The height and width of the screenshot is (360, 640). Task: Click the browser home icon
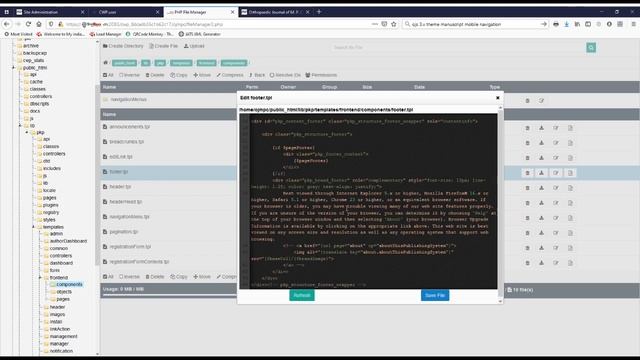[x=39, y=24]
